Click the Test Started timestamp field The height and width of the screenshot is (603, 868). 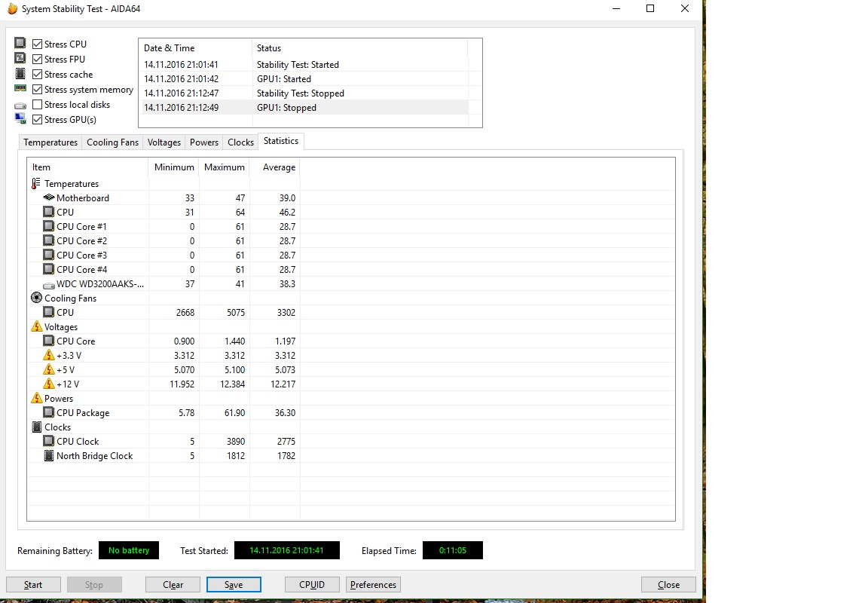[287, 550]
